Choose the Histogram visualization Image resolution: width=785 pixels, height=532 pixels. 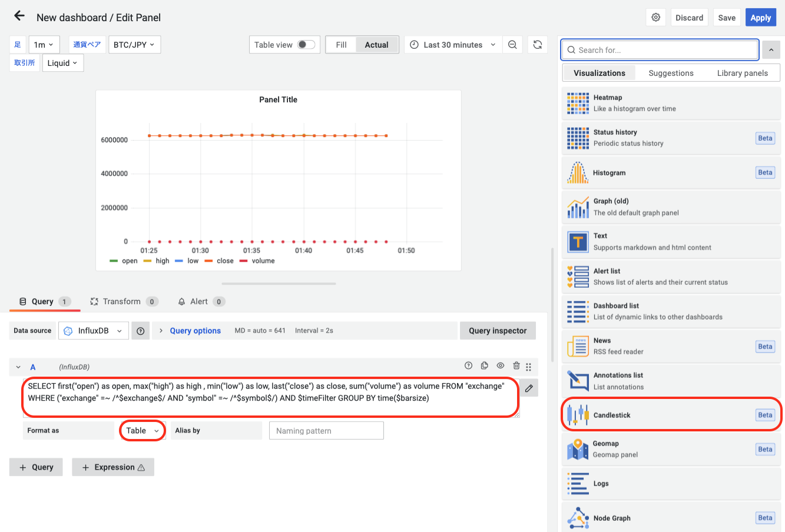point(671,172)
